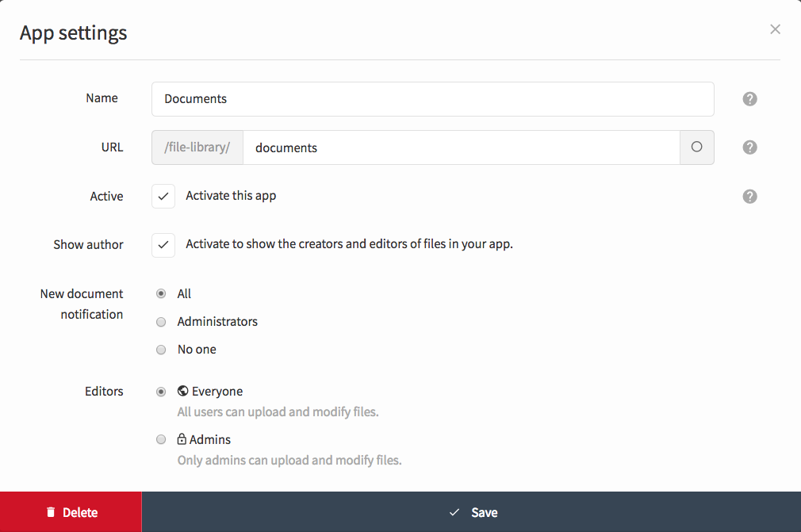
Task: Select Administrators notification radio button
Action: click(161, 322)
